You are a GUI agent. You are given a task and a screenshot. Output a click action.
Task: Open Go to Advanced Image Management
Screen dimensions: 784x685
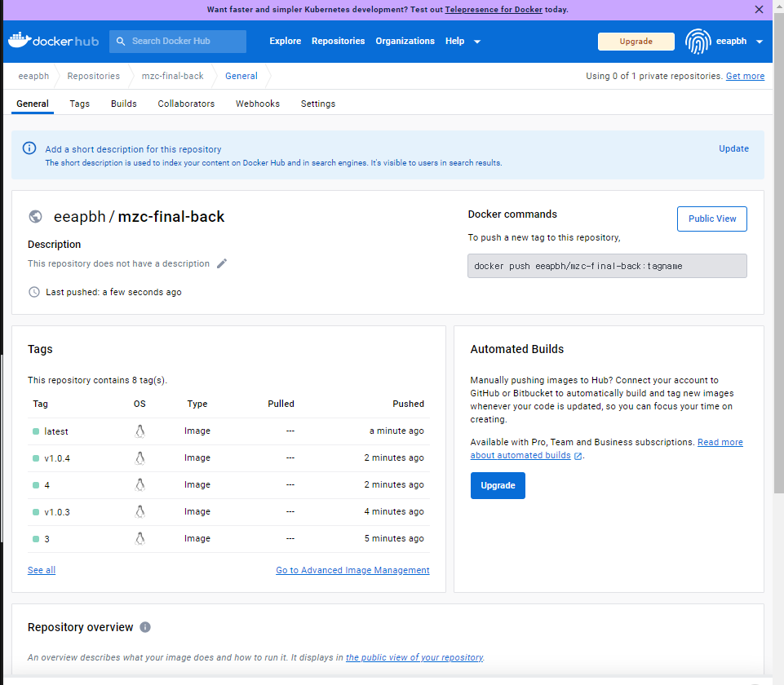point(352,570)
